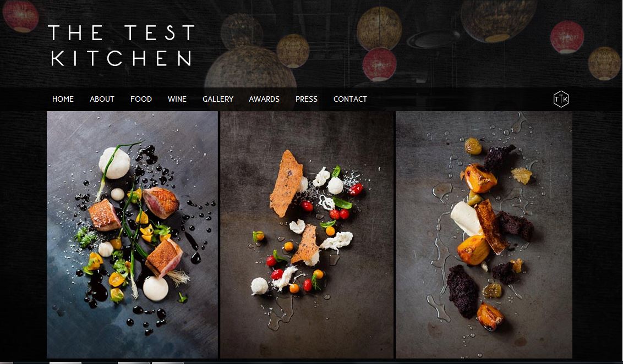Open the dessert photo with dark crumble
623x364 pixels.
tap(484, 235)
